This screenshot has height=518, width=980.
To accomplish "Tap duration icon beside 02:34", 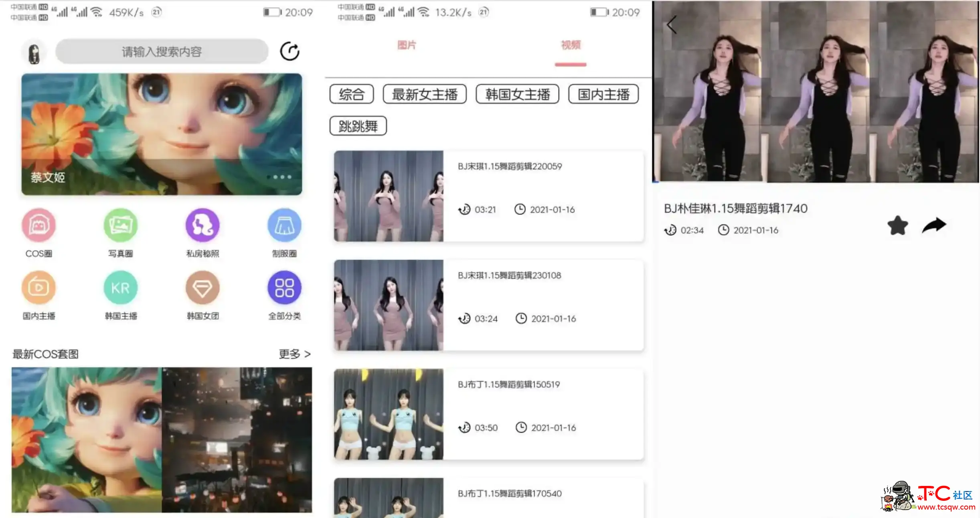I will tap(670, 230).
